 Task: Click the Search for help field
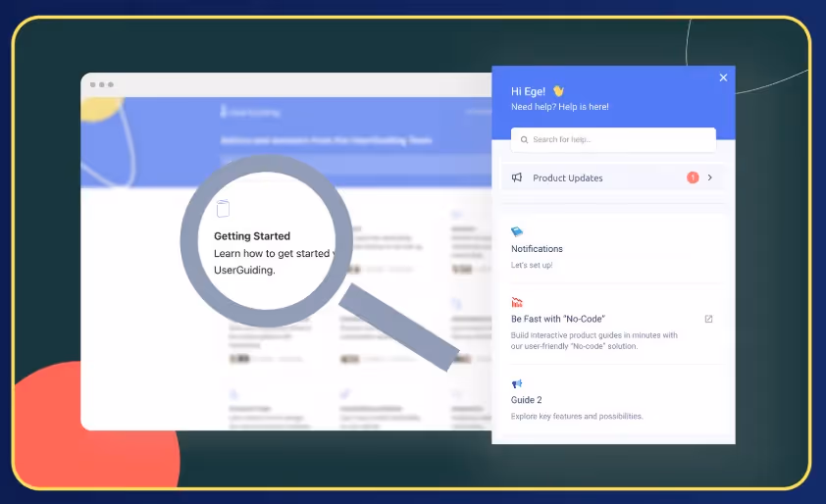[613, 139]
